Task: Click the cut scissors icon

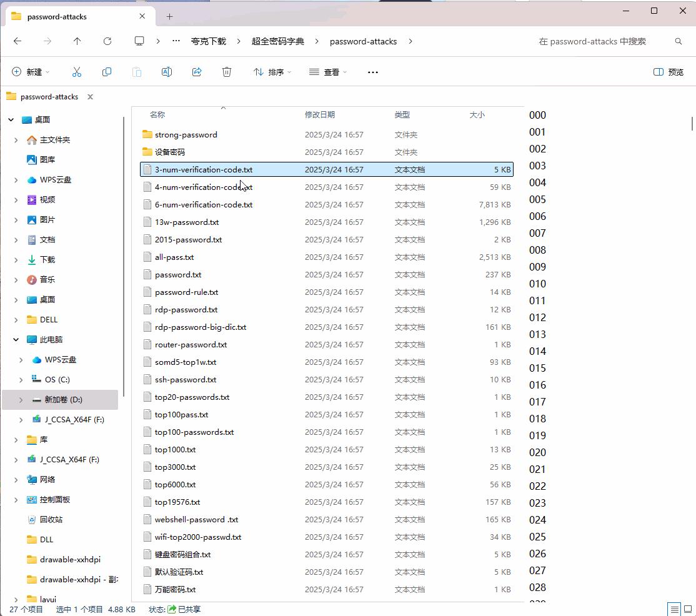Action: click(77, 72)
